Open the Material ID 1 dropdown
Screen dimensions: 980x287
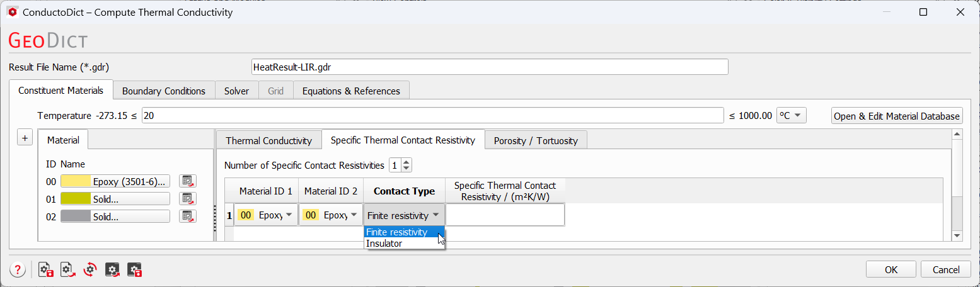[x=266, y=215]
